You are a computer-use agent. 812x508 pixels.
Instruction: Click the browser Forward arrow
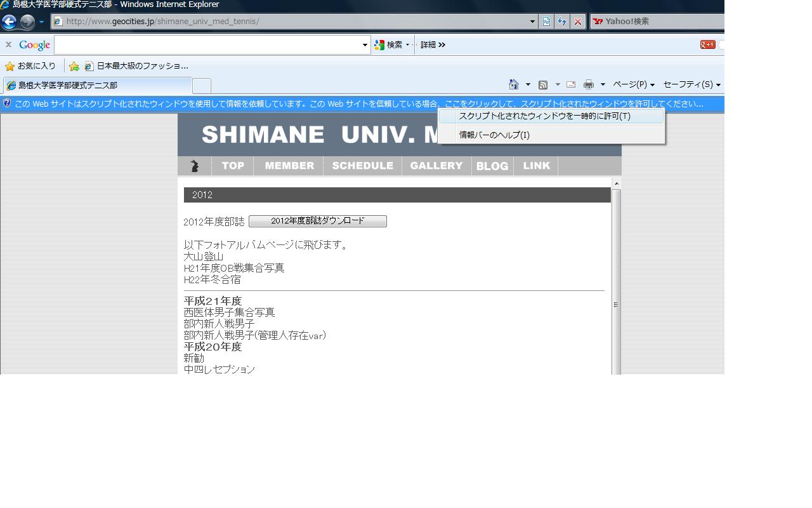point(27,22)
